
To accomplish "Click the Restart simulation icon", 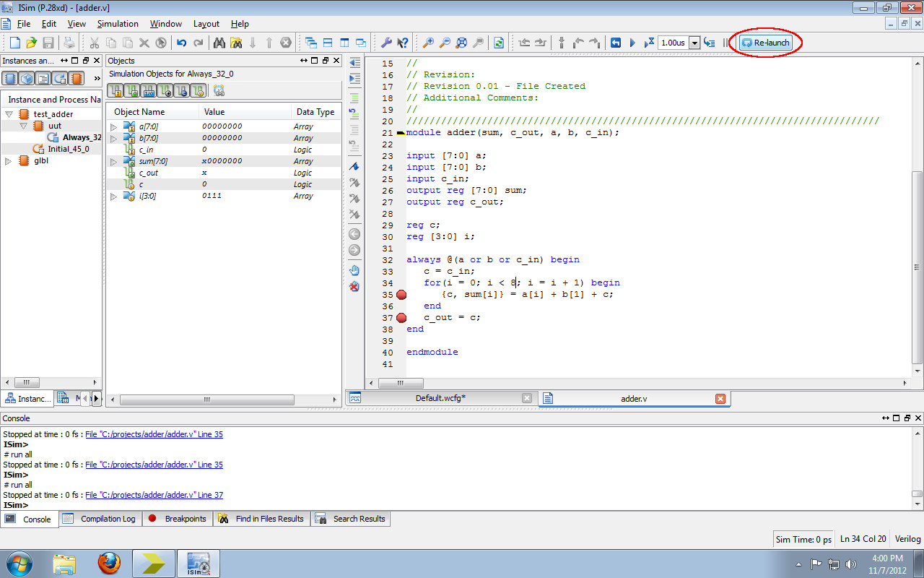I will pyautogui.click(x=616, y=43).
